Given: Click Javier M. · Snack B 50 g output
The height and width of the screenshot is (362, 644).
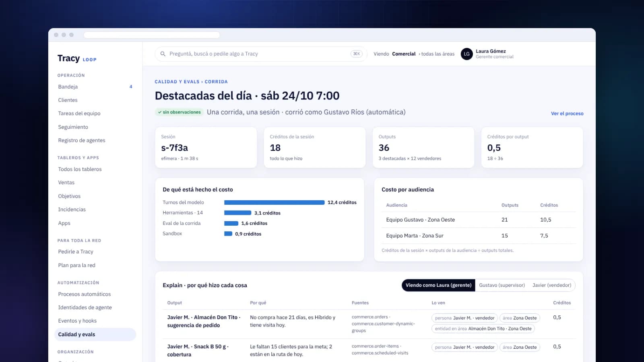Looking at the screenshot, I should click(198, 350).
